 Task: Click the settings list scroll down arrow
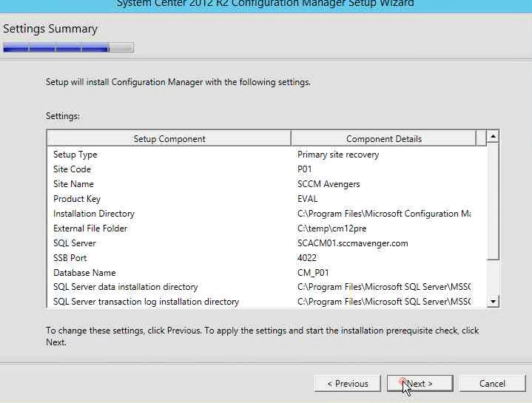pyautogui.click(x=493, y=301)
